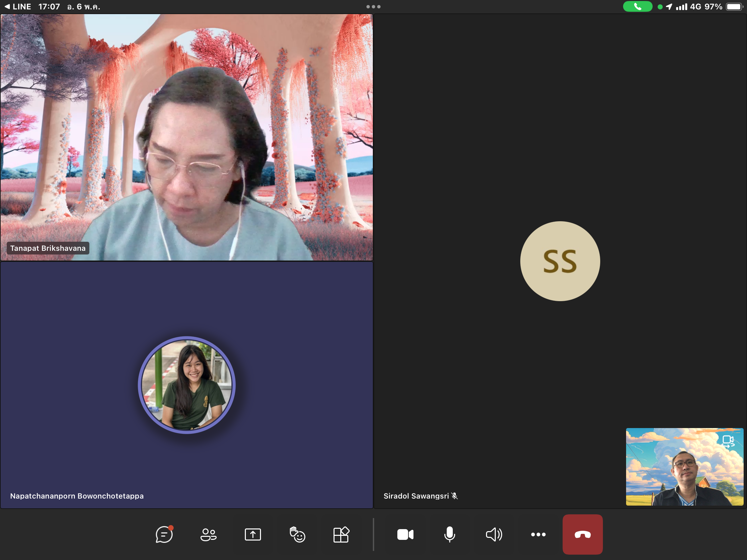This screenshot has width=747, height=560.
Task: Open the meeting chat icon
Action: [164, 534]
